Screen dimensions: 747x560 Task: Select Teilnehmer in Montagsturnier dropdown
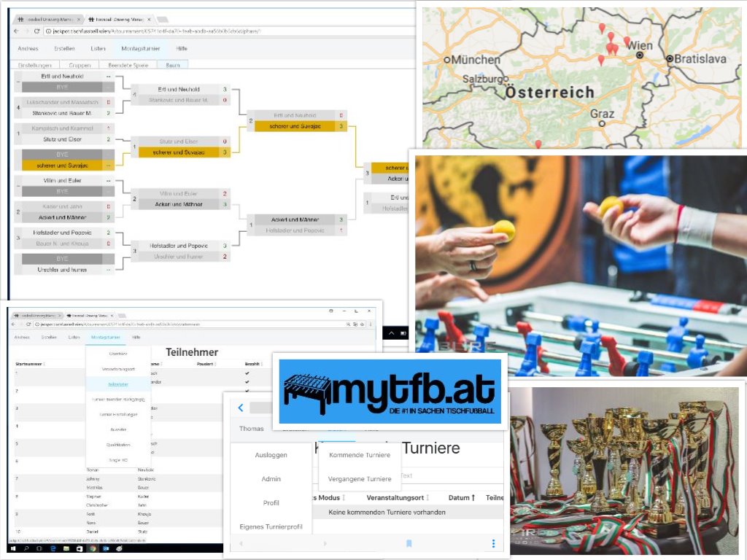[x=118, y=384]
